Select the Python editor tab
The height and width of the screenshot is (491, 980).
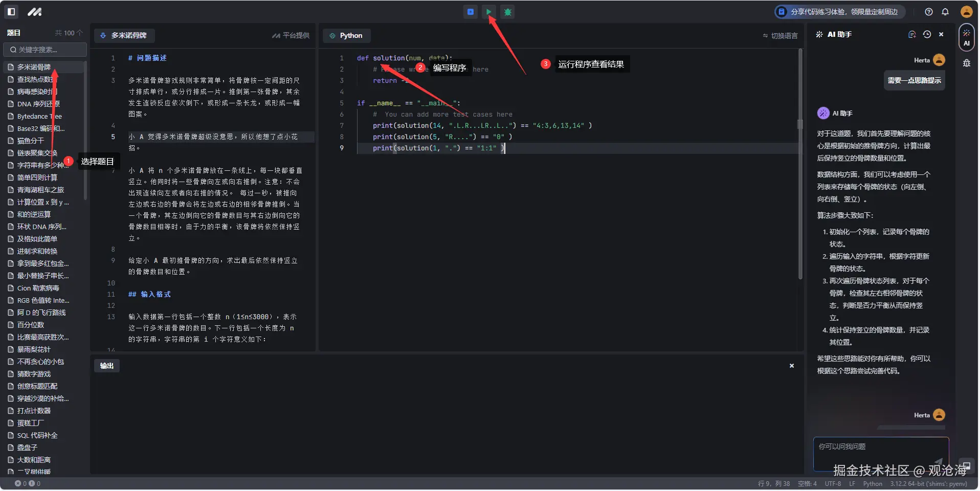click(346, 35)
